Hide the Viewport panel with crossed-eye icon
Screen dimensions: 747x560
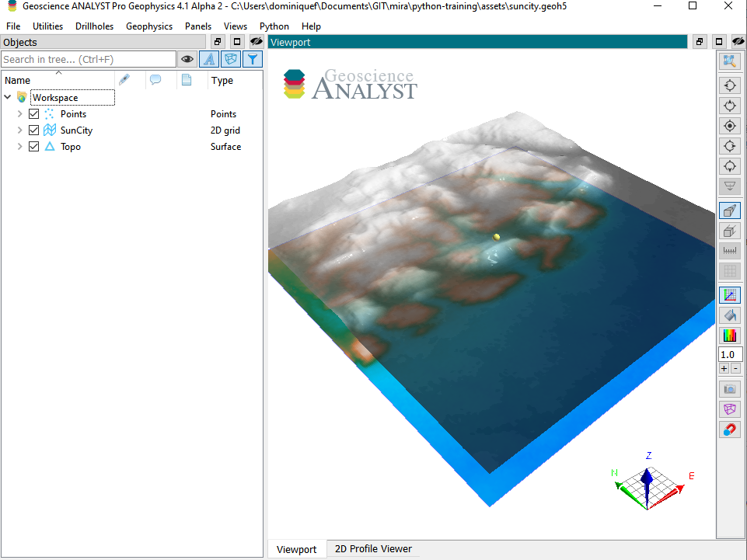pos(738,42)
